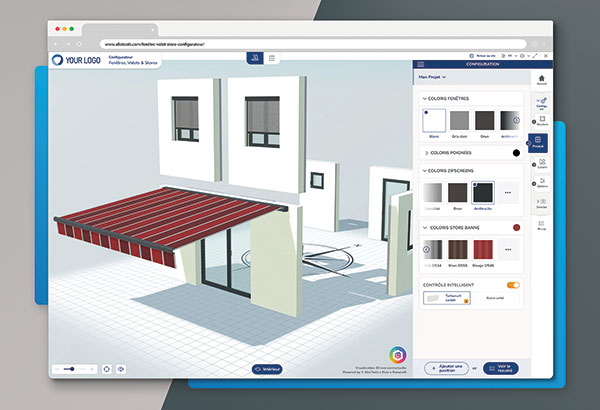The image size is (600, 410).
Task: Open the Accueil home icon in sidebar
Action: click(540, 81)
